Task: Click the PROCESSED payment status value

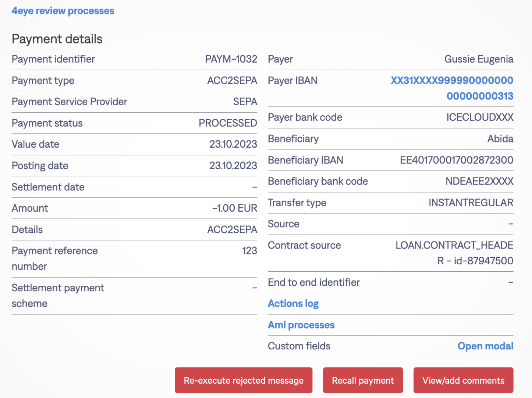Action: click(228, 123)
